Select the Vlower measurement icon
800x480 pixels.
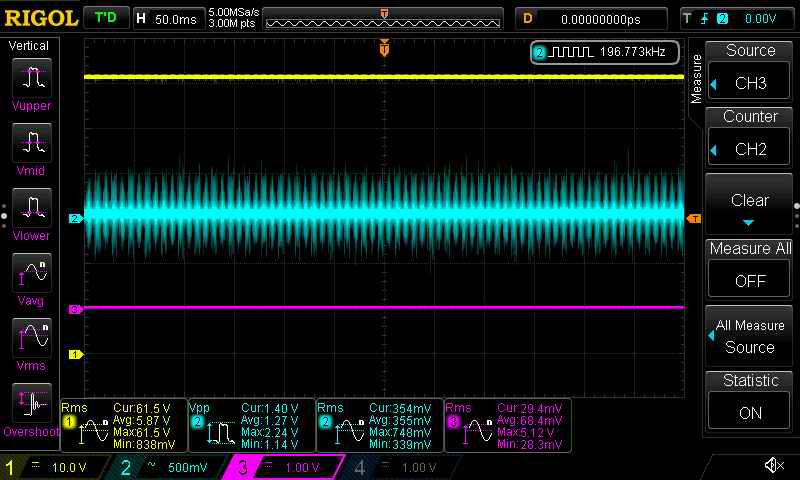pyautogui.click(x=32, y=208)
